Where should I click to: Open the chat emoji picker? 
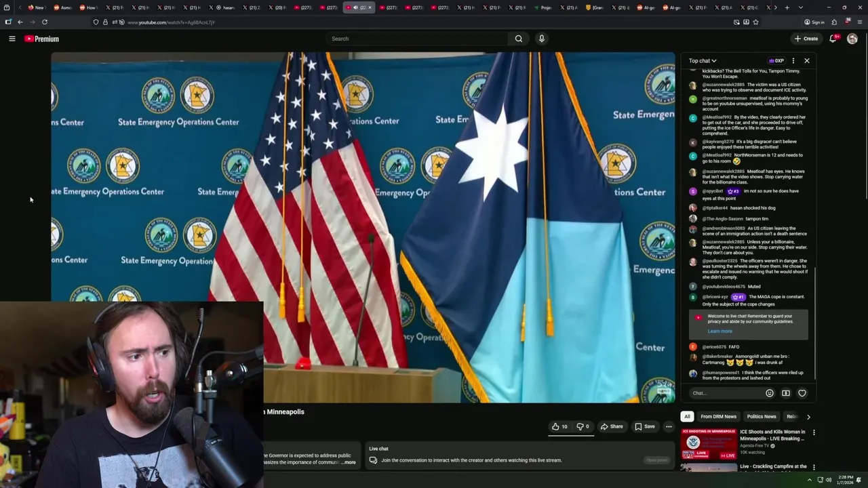point(770,393)
